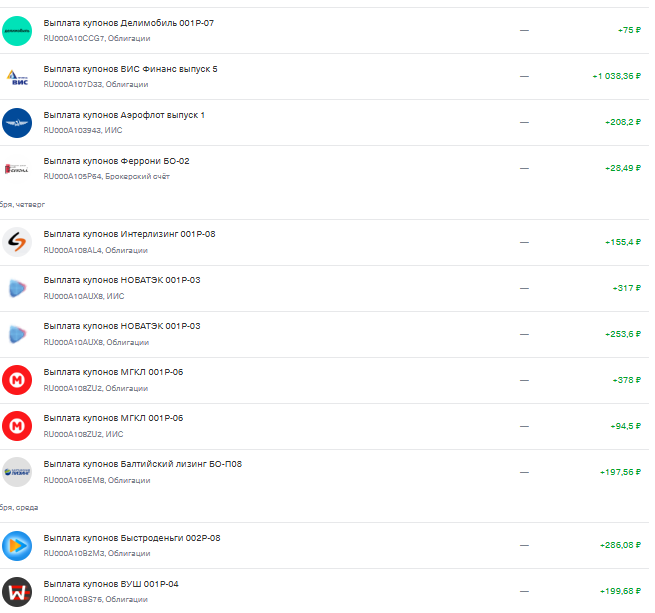Click the +1 038,36 ₽ amount
This screenshot has width=655, height=613.
click(x=617, y=76)
